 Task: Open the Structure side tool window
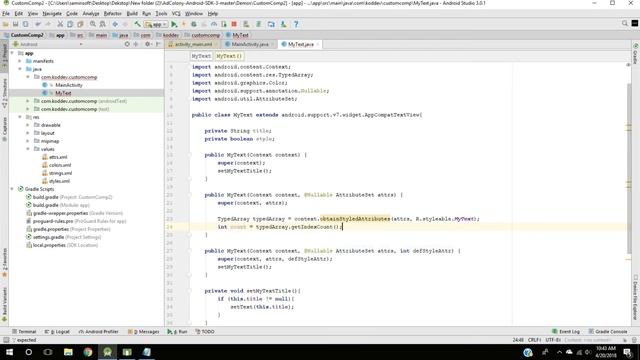coord(4,93)
